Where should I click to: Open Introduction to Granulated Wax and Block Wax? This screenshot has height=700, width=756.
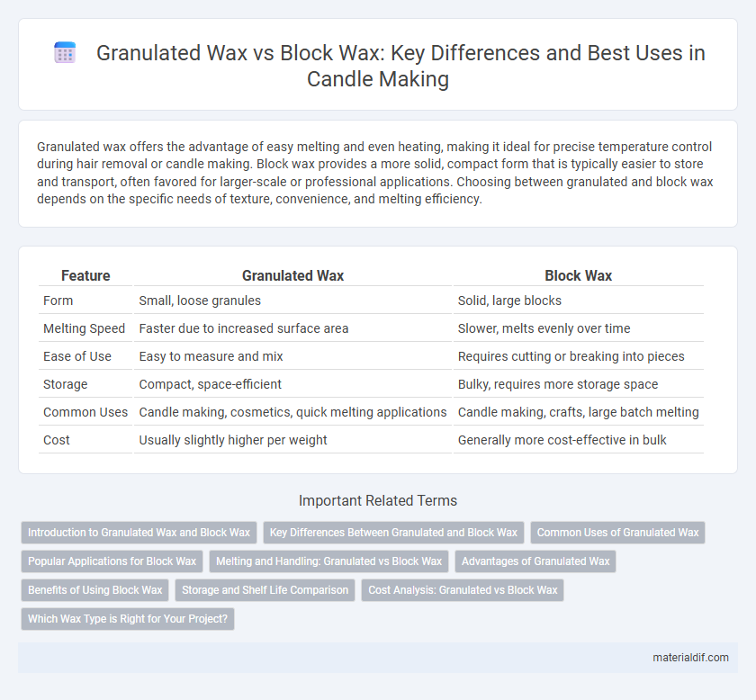(x=139, y=533)
